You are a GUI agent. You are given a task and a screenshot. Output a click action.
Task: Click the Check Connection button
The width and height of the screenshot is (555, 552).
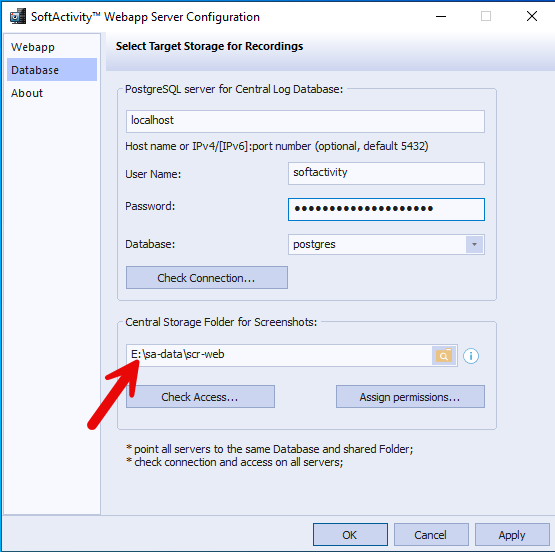[x=207, y=278]
